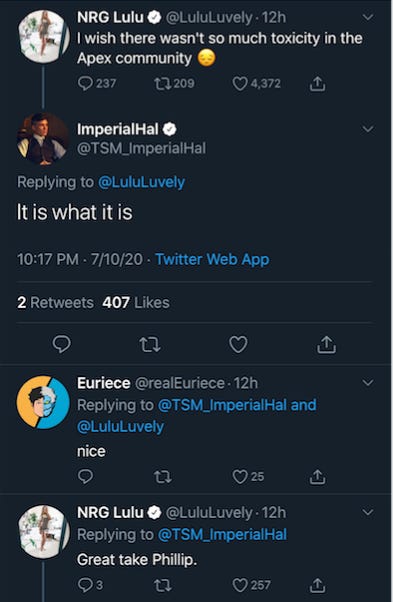393x602 pixels.
Task: Retweet the Apex community toxicity tweet
Action: [162, 83]
